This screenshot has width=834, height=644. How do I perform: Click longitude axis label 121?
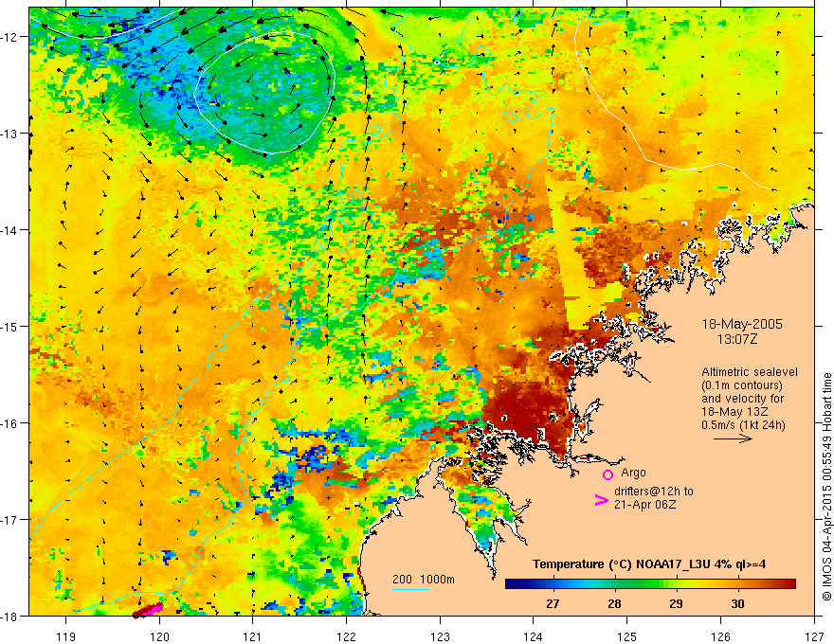253,637
